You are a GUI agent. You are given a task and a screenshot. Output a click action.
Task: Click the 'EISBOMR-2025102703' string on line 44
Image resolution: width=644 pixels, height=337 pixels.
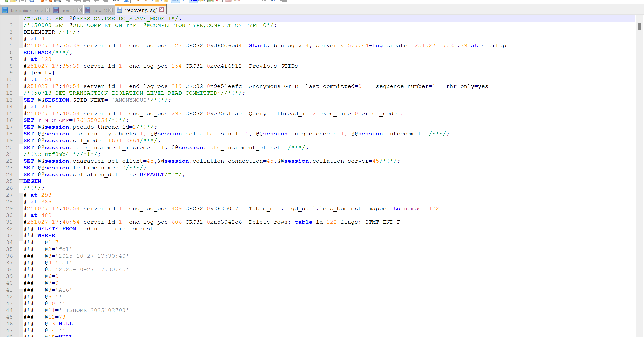point(94,310)
